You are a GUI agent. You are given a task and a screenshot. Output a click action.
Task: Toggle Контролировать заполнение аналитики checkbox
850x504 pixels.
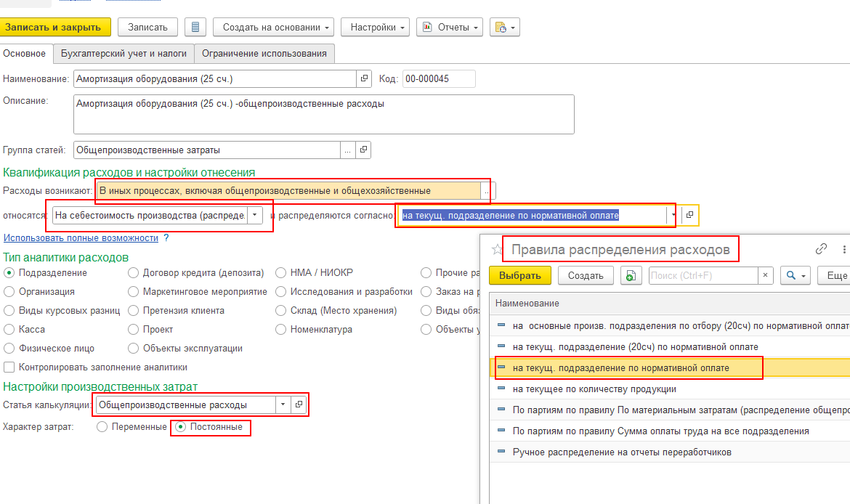click(x=9, y=367)
